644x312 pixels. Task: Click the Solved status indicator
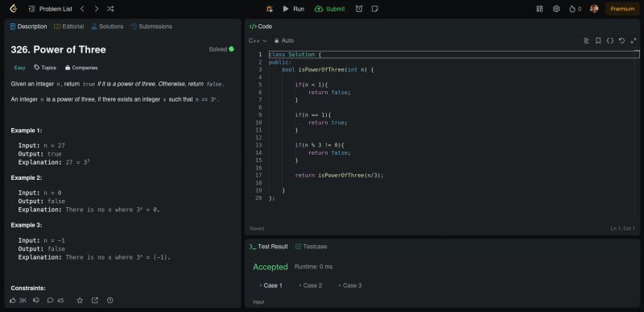[221, 49]
